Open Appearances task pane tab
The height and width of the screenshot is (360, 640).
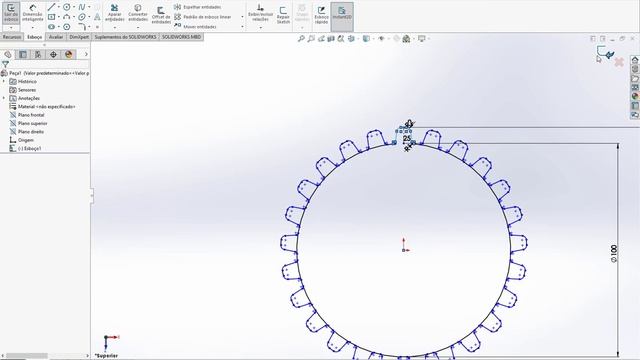(x=635, y=97)
